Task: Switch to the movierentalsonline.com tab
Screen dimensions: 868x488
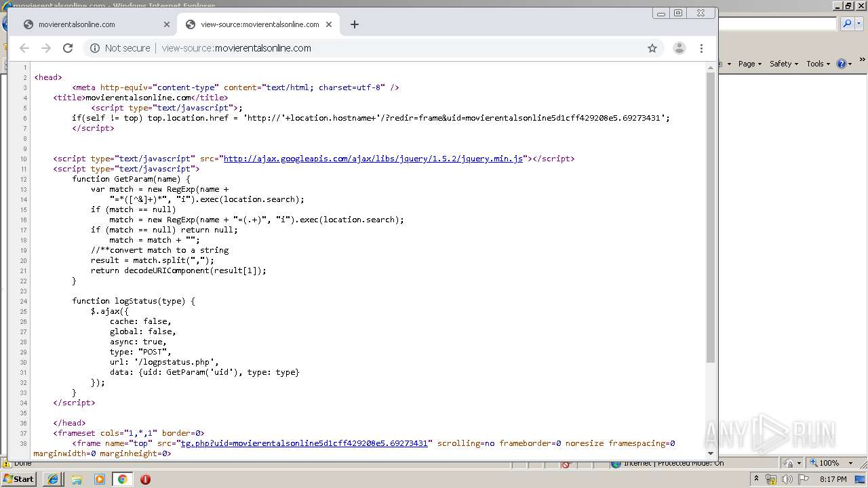Action: point(95,24)
